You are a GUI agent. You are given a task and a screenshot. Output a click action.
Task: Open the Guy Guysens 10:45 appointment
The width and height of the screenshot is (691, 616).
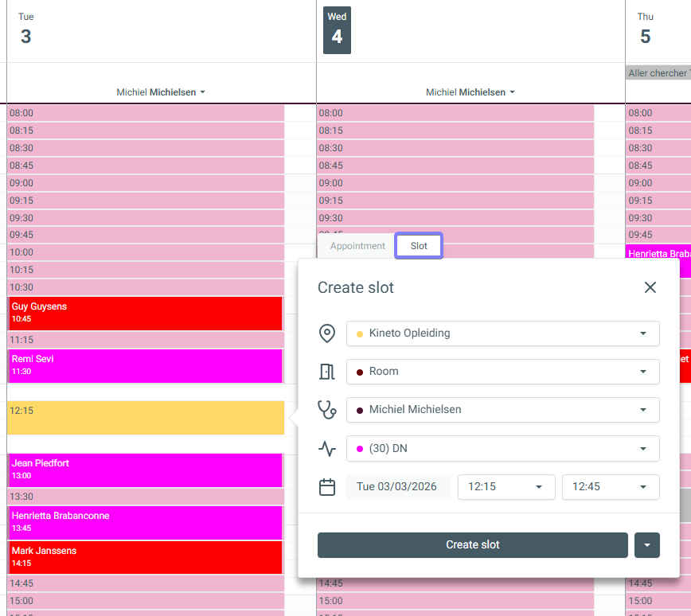pos(145,313)
